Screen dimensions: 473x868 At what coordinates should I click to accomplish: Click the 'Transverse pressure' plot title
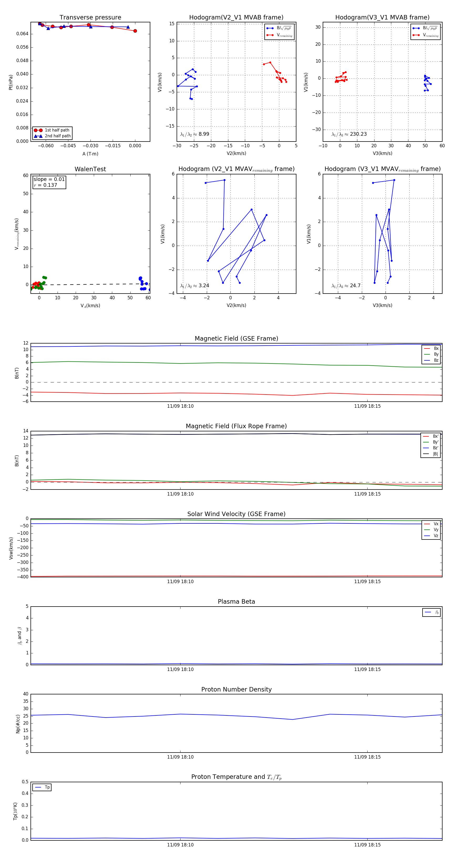pyautogui.click(x=90, y=18)
